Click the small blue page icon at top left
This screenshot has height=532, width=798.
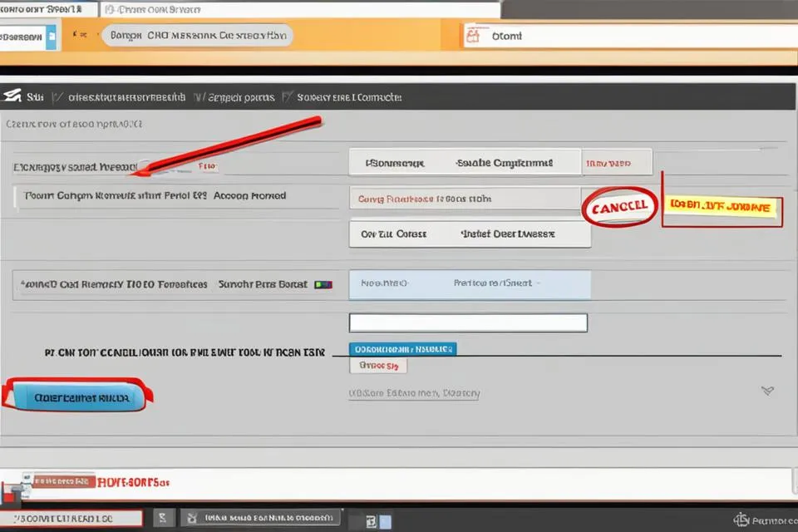(x=52, y=37)
